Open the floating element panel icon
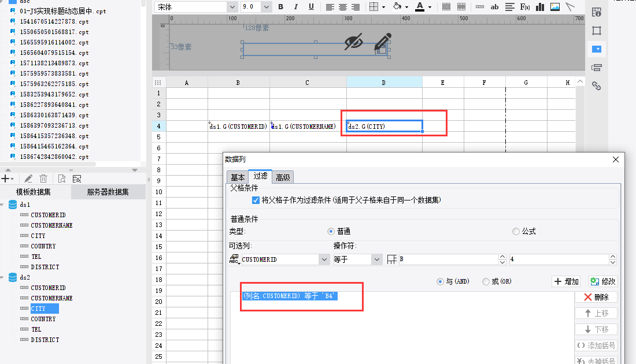This screenshot has width=636, height=364. tap(596, 31)
